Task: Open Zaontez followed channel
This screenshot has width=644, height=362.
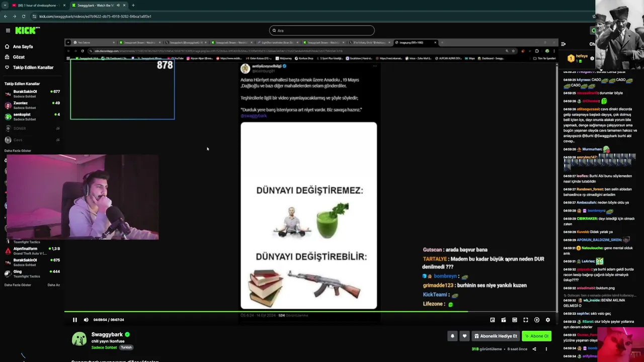Action: tap(32, 105)
